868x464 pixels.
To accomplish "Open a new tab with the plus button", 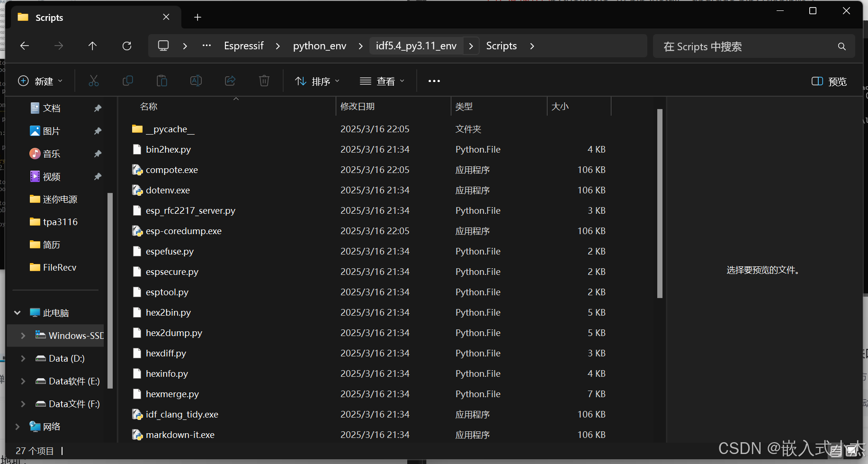I will pos(197,17).
